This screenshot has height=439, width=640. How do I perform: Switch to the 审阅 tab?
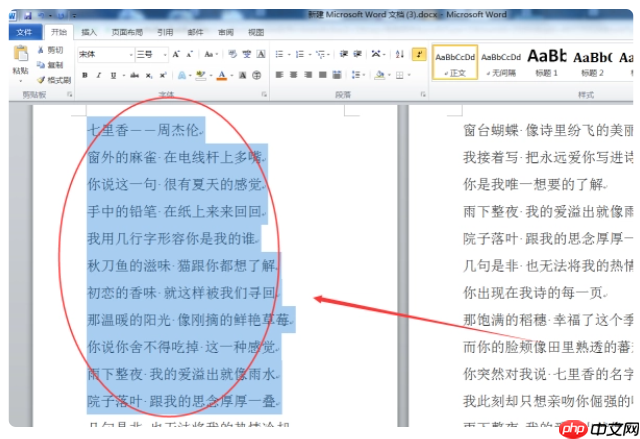226,32
